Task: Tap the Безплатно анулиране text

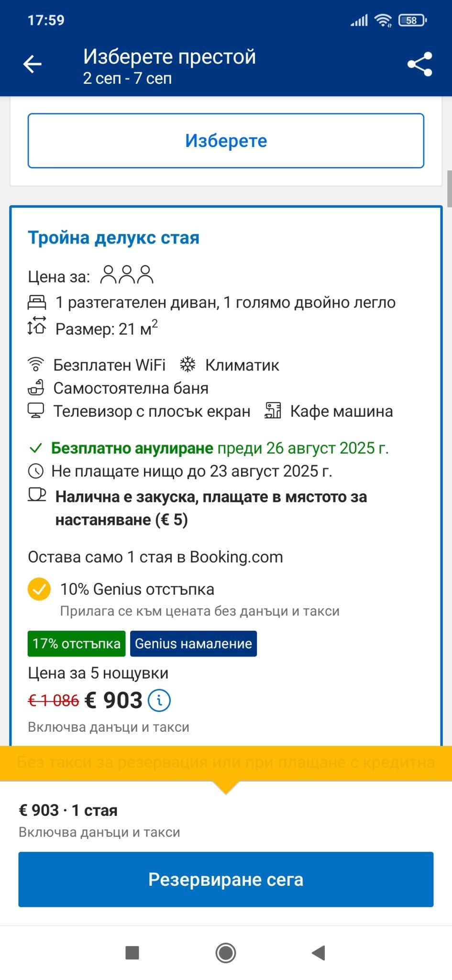Action: (x=132, y=448)
